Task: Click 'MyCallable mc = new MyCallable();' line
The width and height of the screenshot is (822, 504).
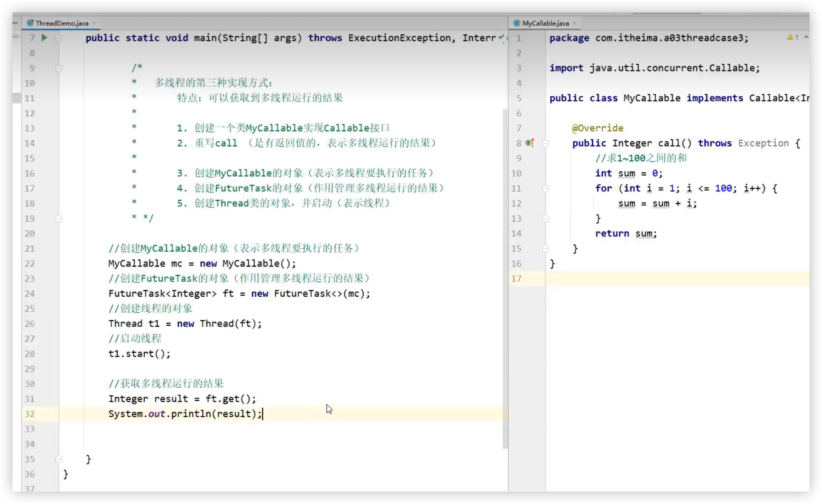Action: 202,263
